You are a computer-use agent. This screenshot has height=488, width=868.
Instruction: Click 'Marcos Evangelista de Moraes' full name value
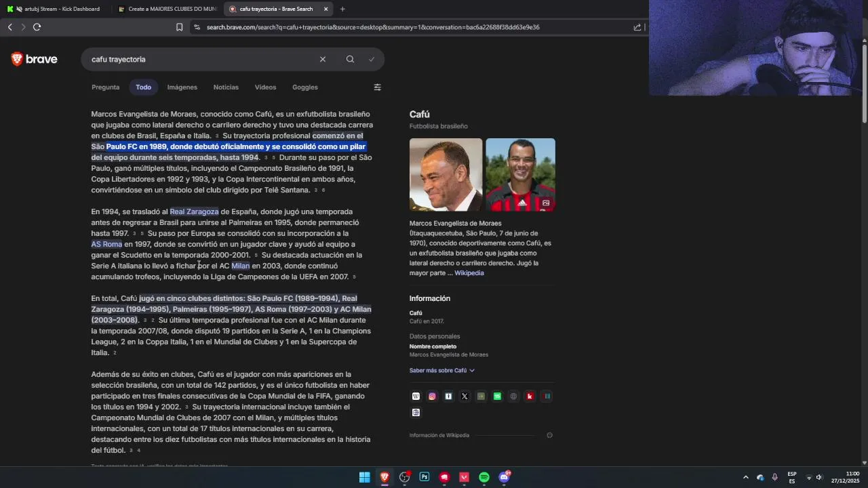(x=448, y=354)
